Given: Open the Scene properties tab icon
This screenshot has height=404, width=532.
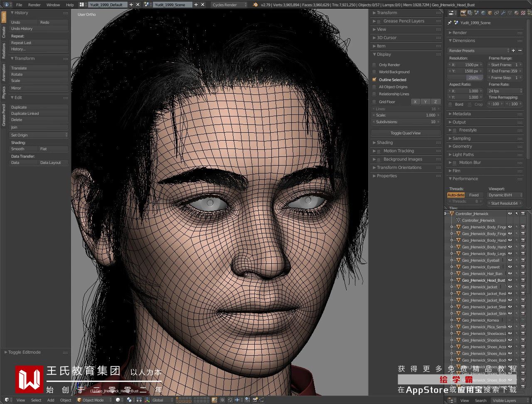Looking at the screenshot, I should click(476, 13).
